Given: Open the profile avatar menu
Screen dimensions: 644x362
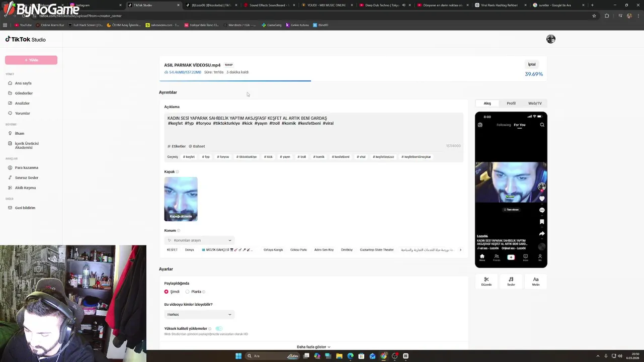Looking at the screenshot, I should [x=551, y=39].
